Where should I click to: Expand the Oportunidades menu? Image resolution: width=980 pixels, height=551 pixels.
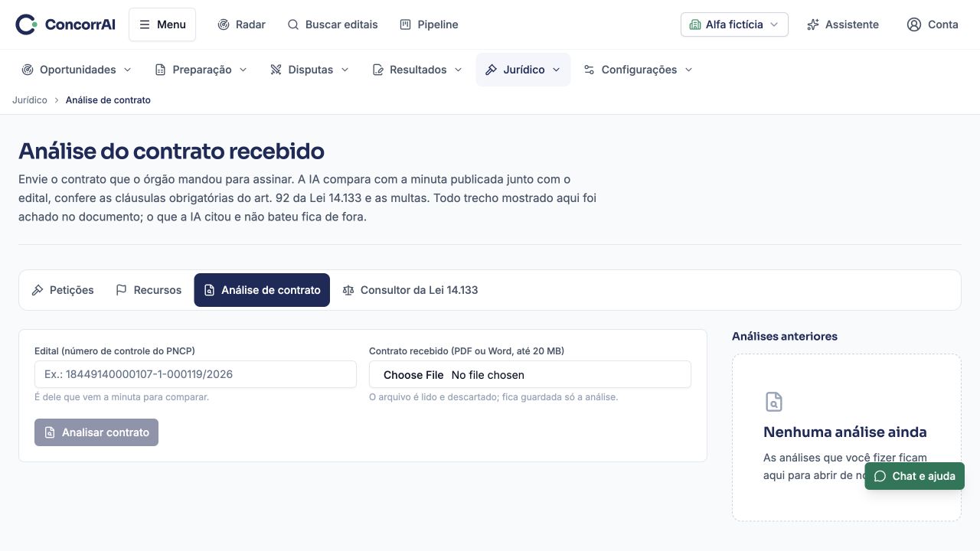[77, 70]
